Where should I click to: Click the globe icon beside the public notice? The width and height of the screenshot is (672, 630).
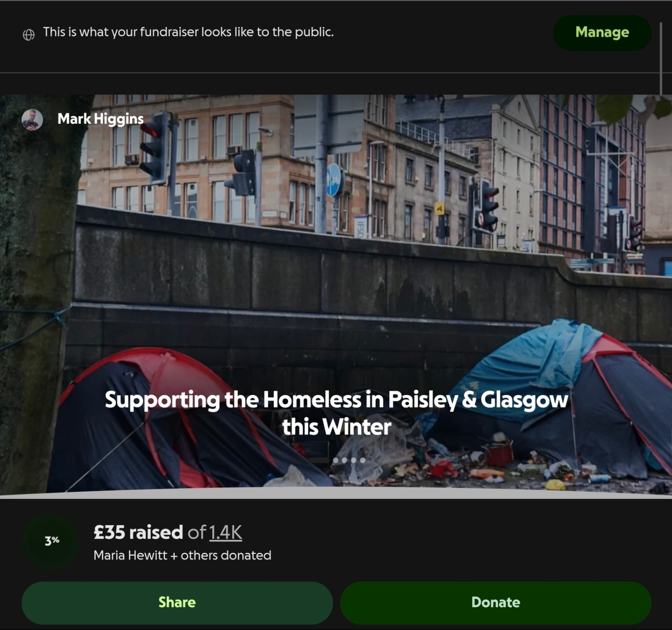pos(28,34)
